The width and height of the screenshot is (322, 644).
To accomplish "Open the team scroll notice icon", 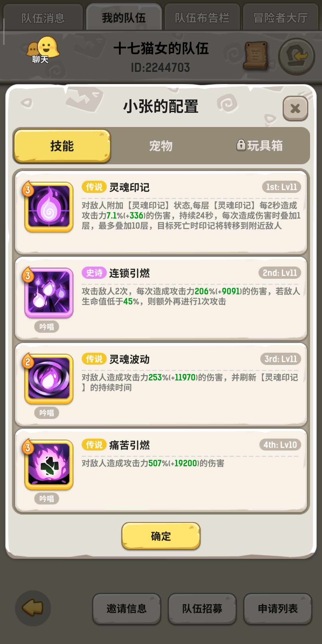I will 256,55.
